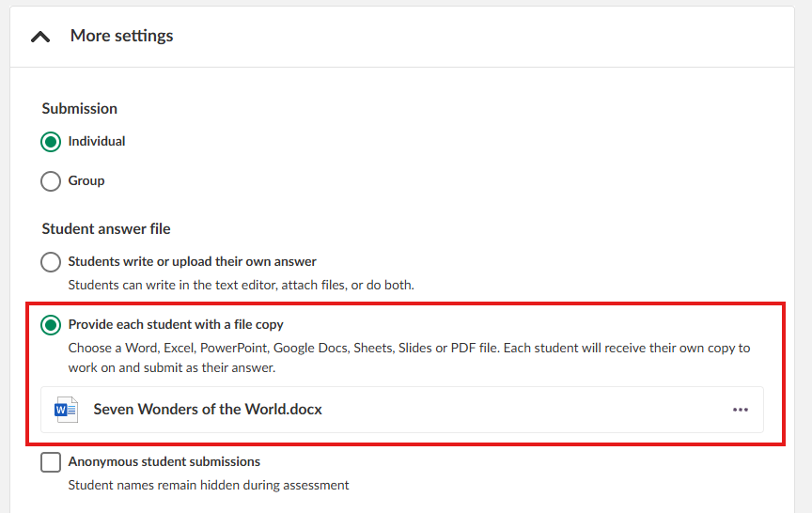
Task: Click the Word document icon
Action: (67, 410)
